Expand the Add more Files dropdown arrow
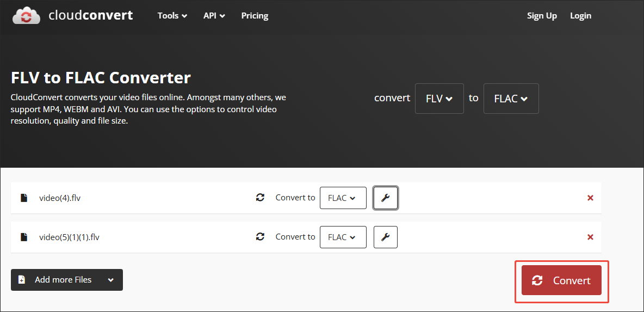 pos(110,280)
